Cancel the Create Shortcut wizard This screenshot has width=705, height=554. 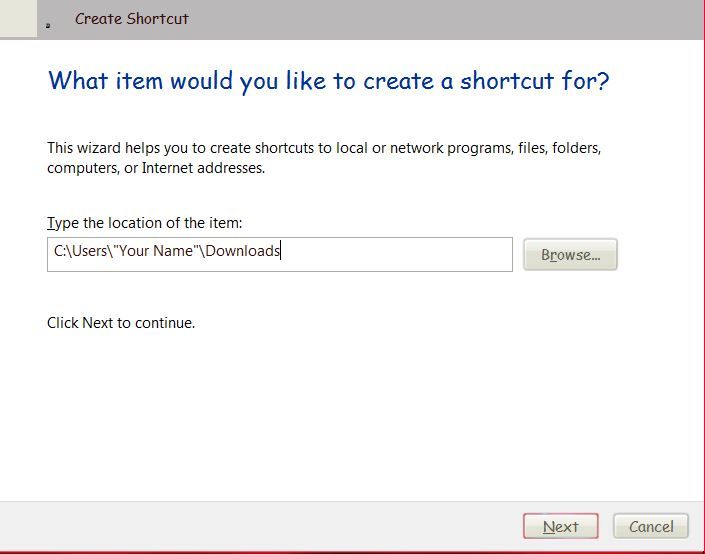(651, 526)
